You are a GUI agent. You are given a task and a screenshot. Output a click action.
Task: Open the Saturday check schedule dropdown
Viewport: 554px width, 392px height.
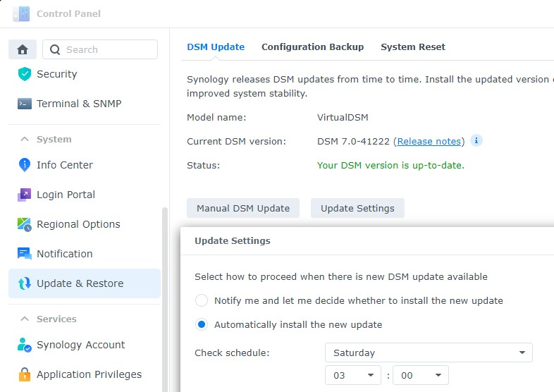[429, 353]
